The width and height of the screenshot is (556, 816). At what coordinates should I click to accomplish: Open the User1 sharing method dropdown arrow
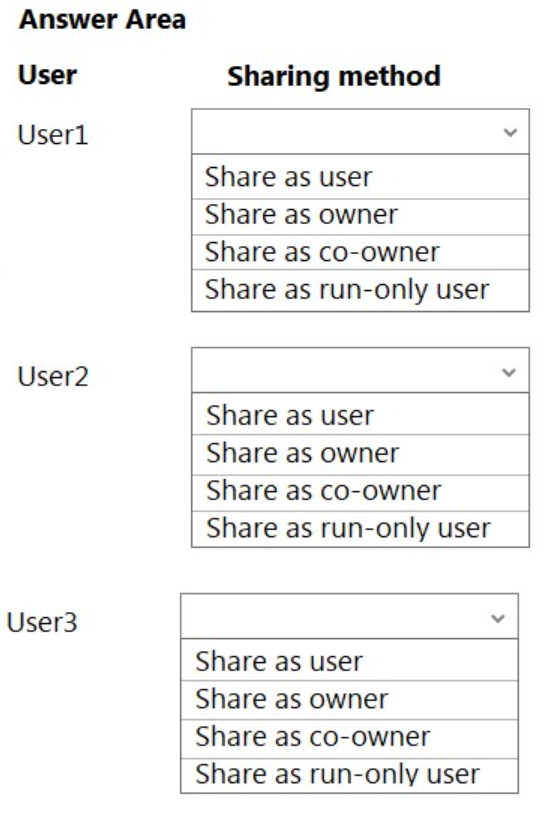click(510, 132)
